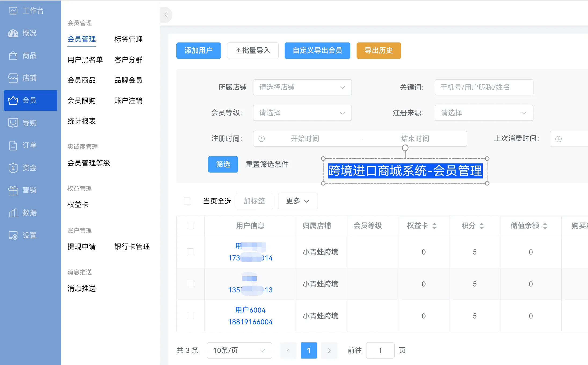Open 提现申请 submenu item
The image size is (588, 365).
point(81,246)
